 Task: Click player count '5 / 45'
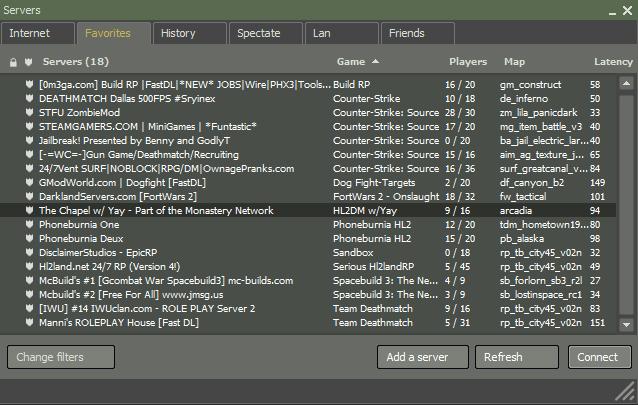coord(457,266)
